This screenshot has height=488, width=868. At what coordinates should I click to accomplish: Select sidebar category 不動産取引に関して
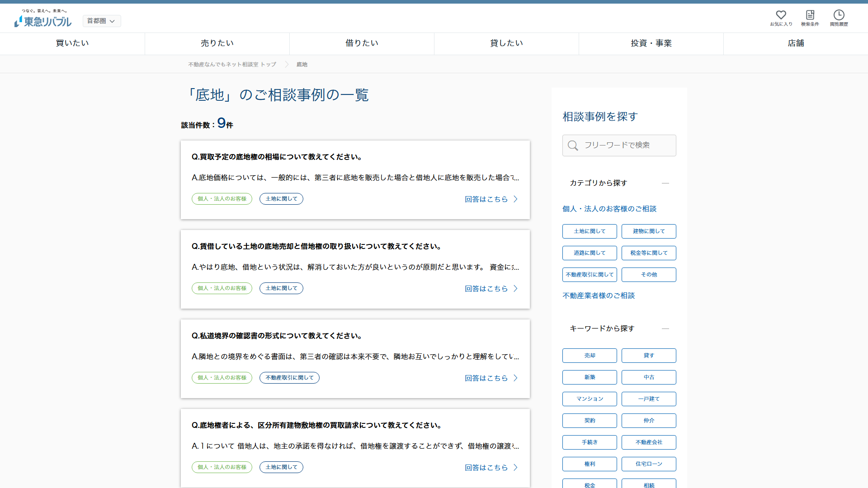590,275
